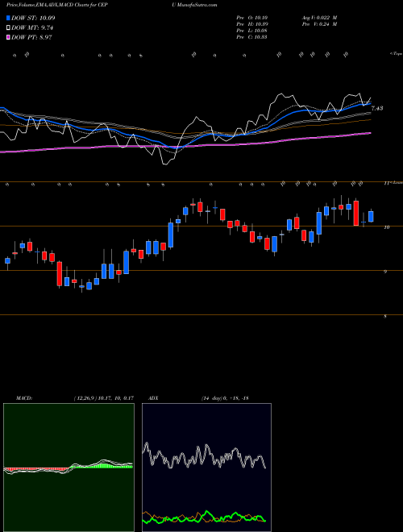Click the 7.43 label beside EMA lines
Image resolution: width=403 pixels, height=532 pixels.
tap(377, 108)
